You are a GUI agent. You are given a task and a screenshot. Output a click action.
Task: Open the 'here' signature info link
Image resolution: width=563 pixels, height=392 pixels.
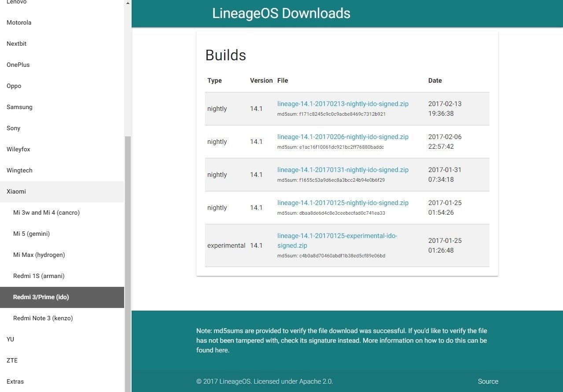coord(221,350)
